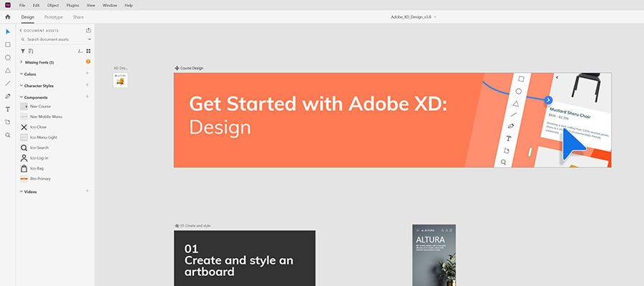Image resolution: width=644 pixels, height=286 pixels.
Task: Switch to the Prototype tab
Action: 54,17
